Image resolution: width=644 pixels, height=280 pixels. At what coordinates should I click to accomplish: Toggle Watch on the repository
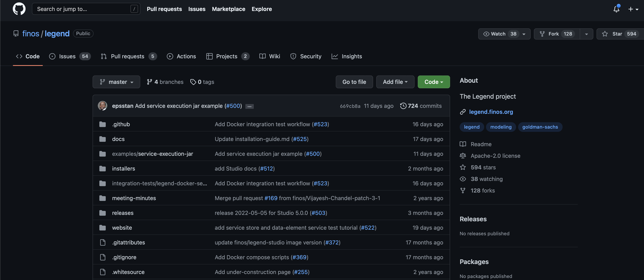[x=504, y=34]
